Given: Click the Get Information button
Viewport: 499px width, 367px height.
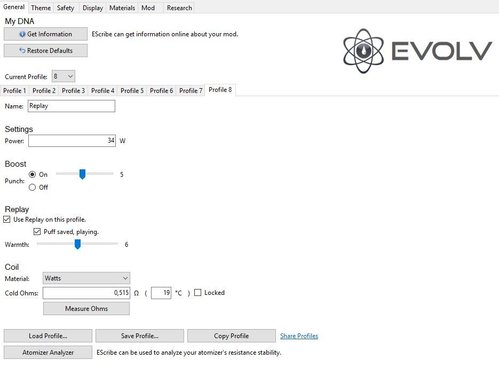Looking at the screenshot, I should (x=46, y=34).
